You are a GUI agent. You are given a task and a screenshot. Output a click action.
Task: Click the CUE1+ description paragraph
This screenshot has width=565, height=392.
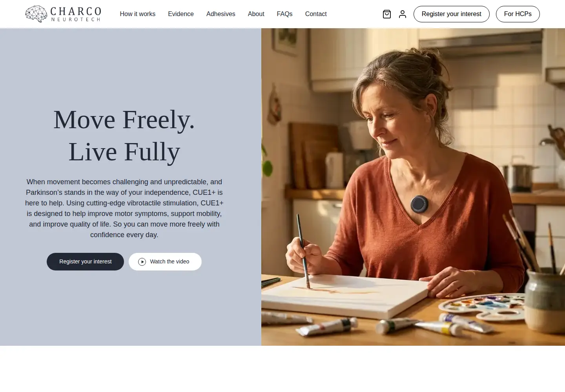(x=124, y=208)
